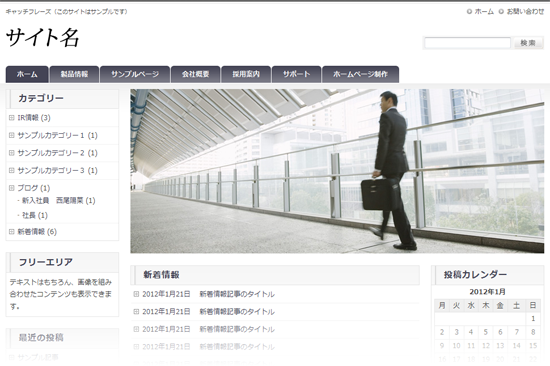Viewport: 550px width, 366px height.
Task: Switch to the 会社概要 tab
Action: tap(195, 74)
